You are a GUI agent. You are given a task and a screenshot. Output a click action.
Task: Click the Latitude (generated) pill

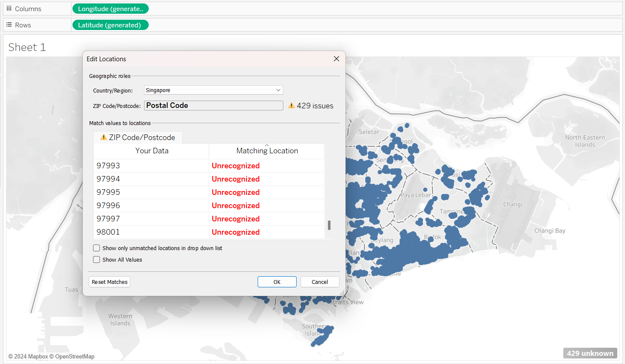click(110, 25)
